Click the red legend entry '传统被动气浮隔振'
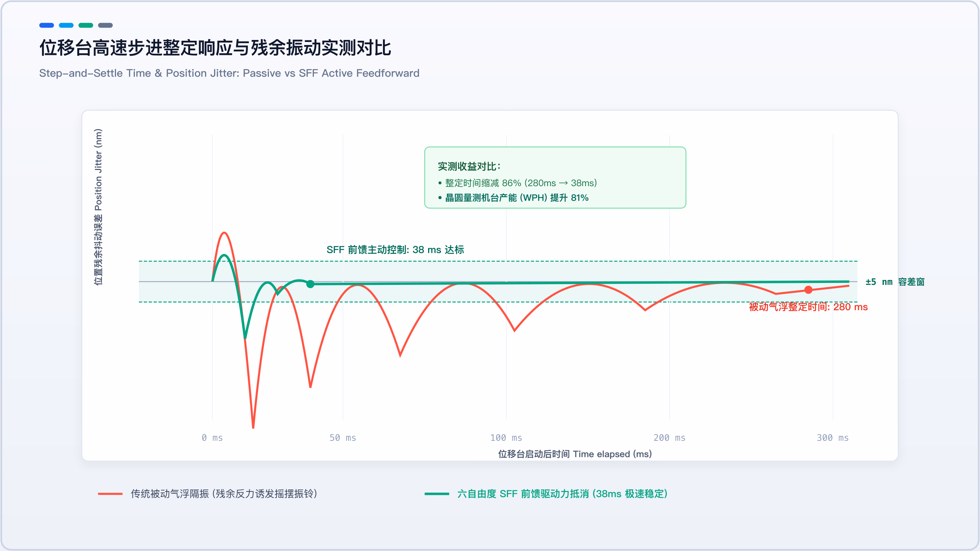This screenshot has width=980, height=551. click(224, 494)
